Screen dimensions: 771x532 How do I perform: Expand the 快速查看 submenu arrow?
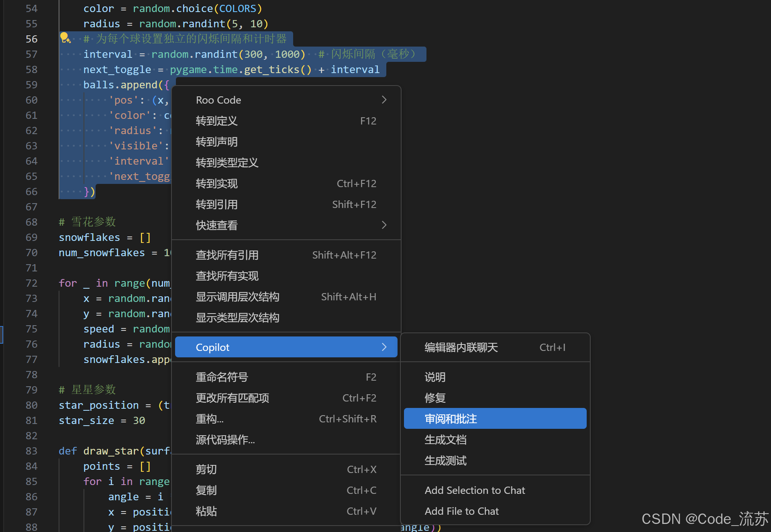pyautogui.click(x=384, y=225)
